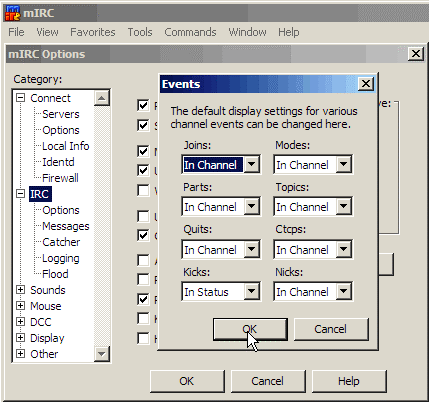The image size is (429, 402).
Task: Open the Window menu
Action: (x=247, y=32)
